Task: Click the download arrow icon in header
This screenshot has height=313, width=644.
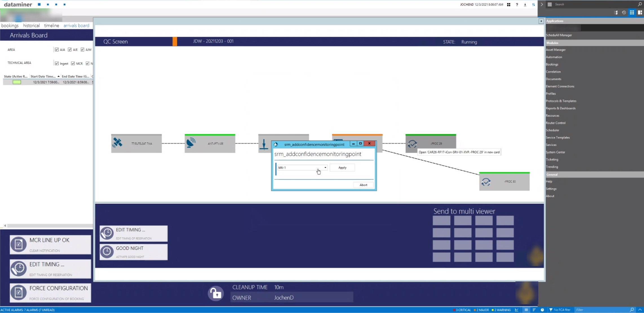Action: [525, 5]
